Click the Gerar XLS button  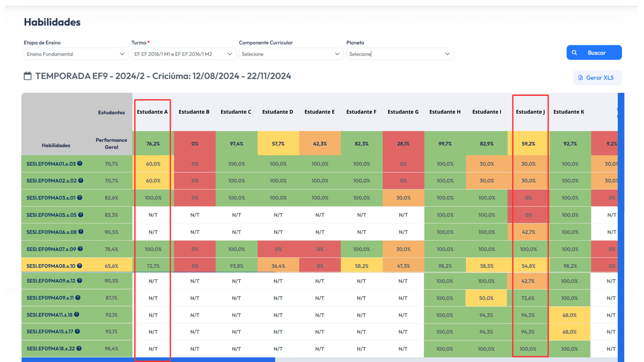pos(597,78)
